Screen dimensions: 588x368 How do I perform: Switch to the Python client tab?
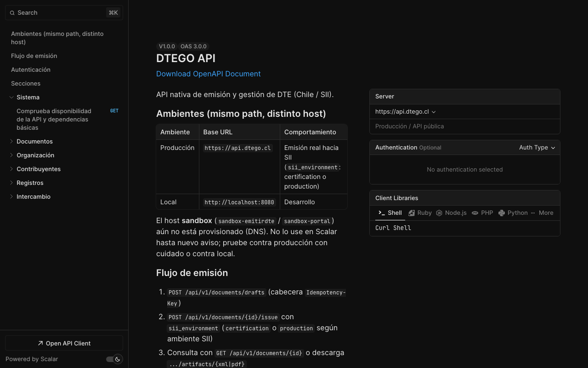click(513, 213)
